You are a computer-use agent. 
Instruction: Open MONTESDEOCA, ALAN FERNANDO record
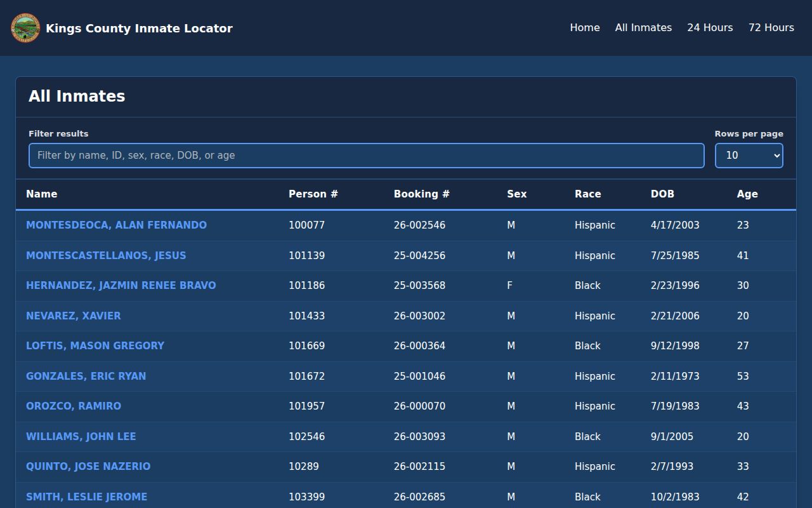(x=116, y=225)
